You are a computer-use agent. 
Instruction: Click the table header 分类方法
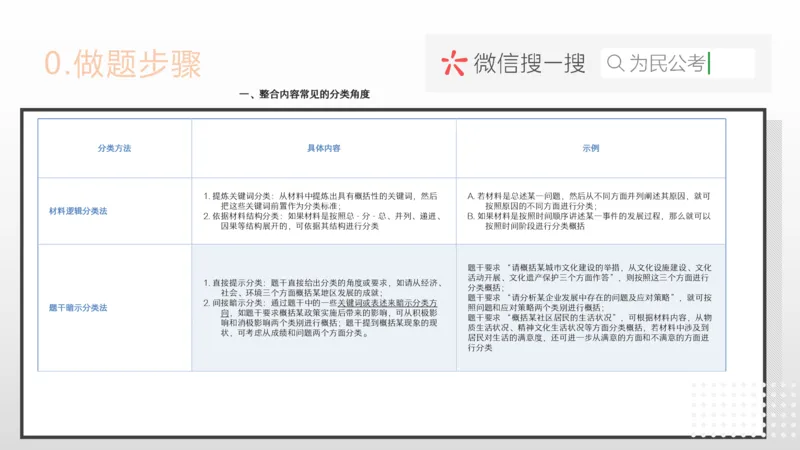tap(114, 148)
